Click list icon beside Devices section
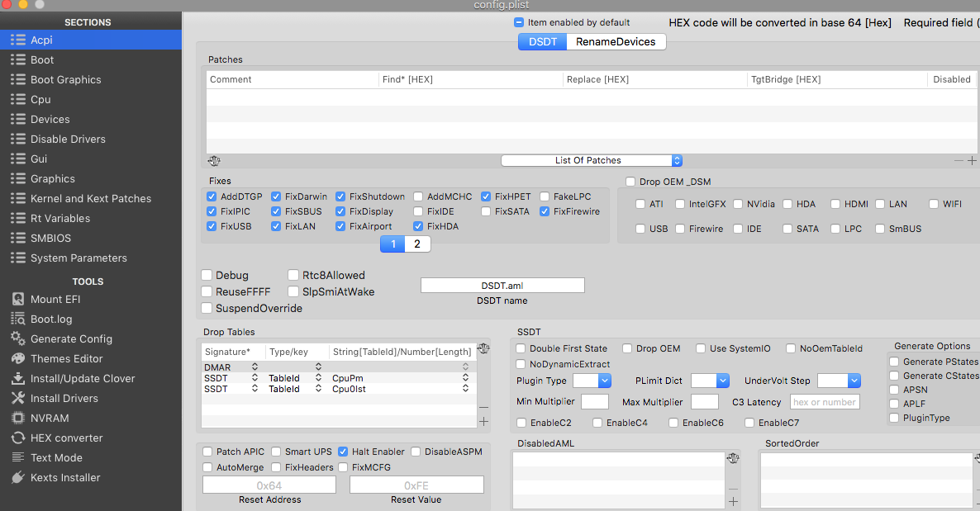This screenshot has width=980, height=511. point(18,120)
